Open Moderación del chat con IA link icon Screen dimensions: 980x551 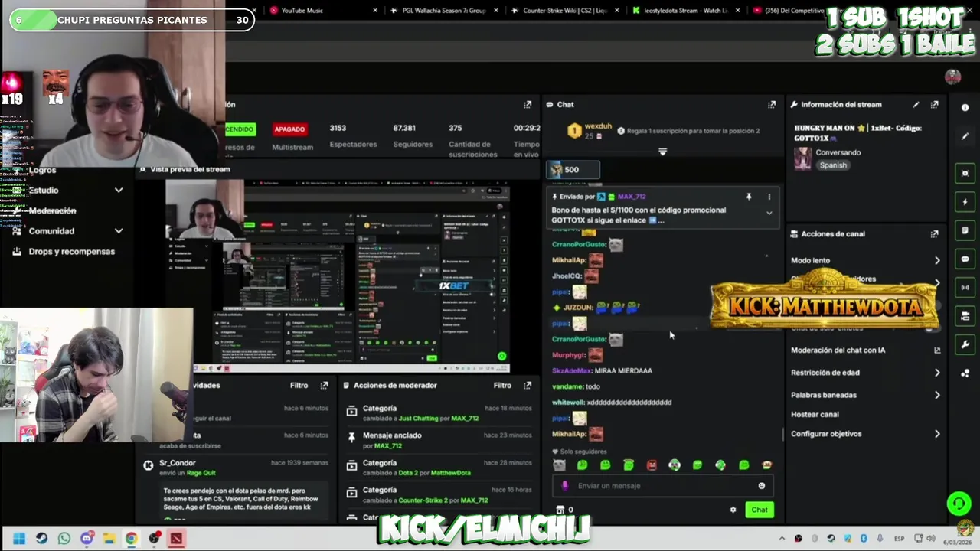click(937, 350)
